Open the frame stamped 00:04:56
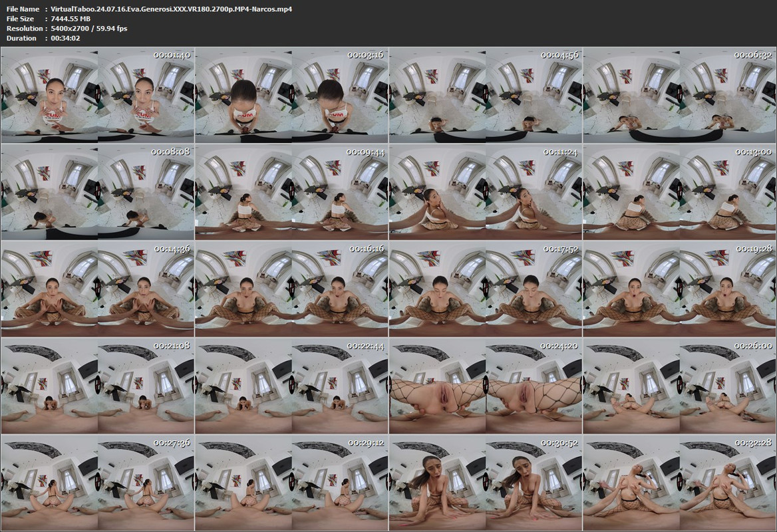 (486, 94)
